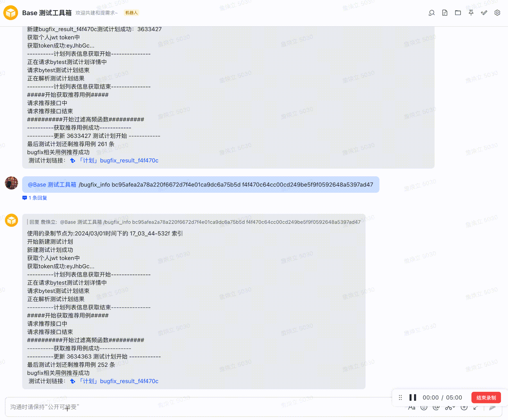Screen dimensions: 508x420
Task: Click the Base 测试工具箱 chat title
Action: point(47,13)
